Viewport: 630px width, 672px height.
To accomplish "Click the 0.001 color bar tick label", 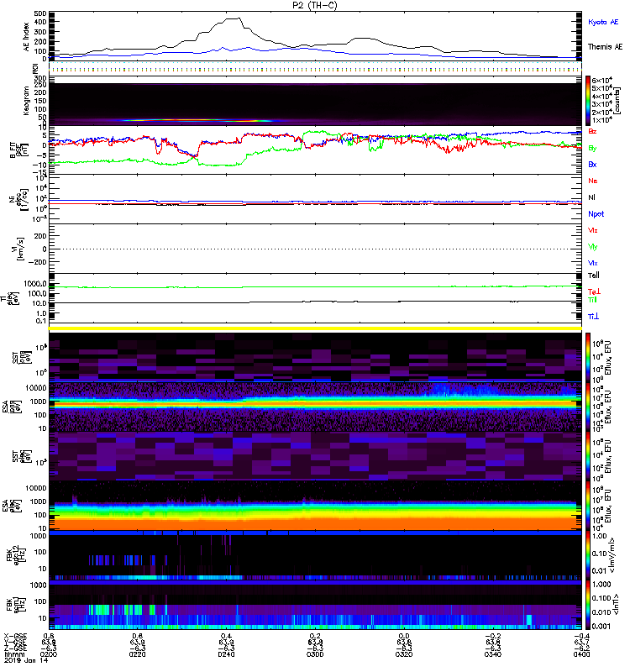I will tap(601, 626).
